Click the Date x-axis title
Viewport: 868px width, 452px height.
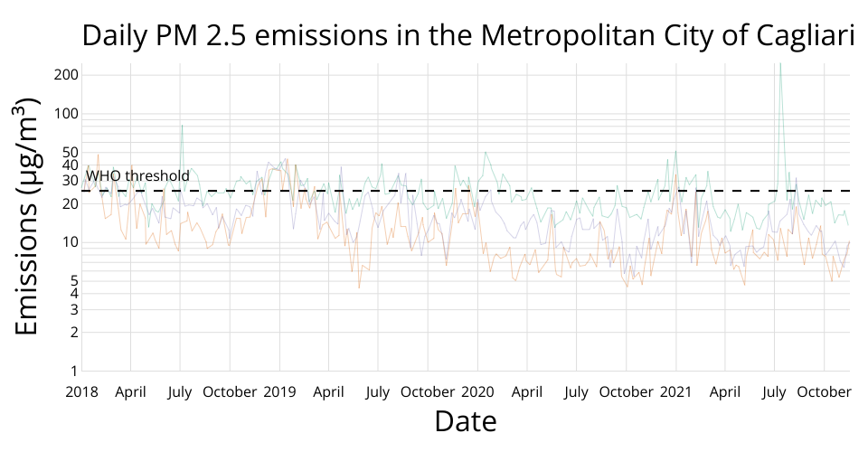[465, 421]
